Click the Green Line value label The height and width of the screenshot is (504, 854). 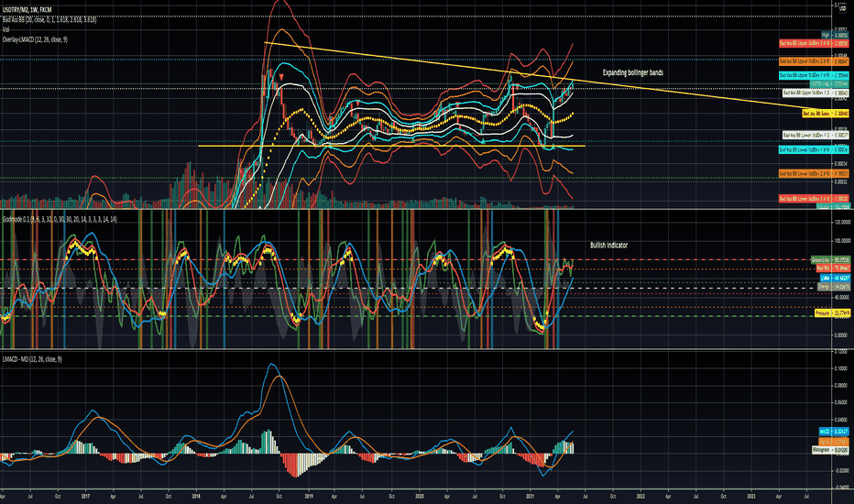[x=830, y=260]
